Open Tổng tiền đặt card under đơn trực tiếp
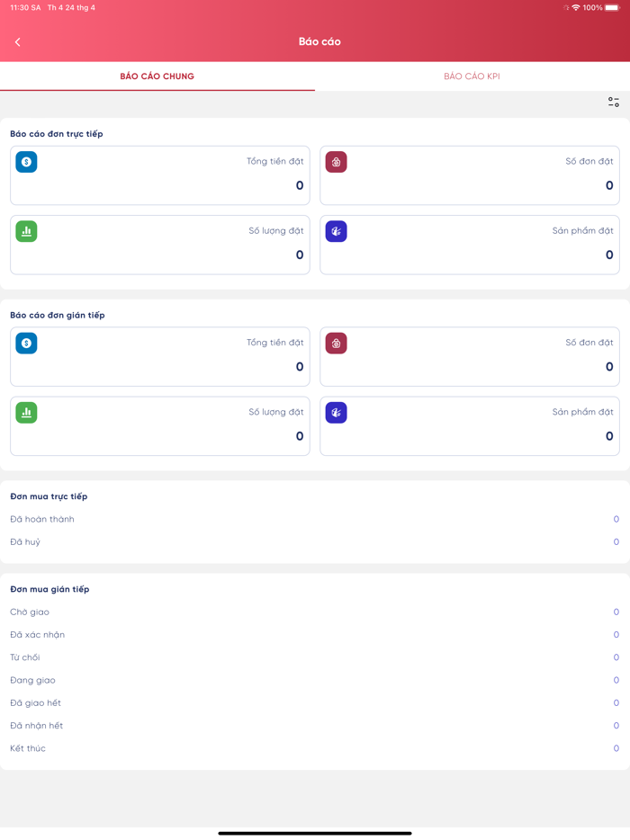 click(160, 175)
